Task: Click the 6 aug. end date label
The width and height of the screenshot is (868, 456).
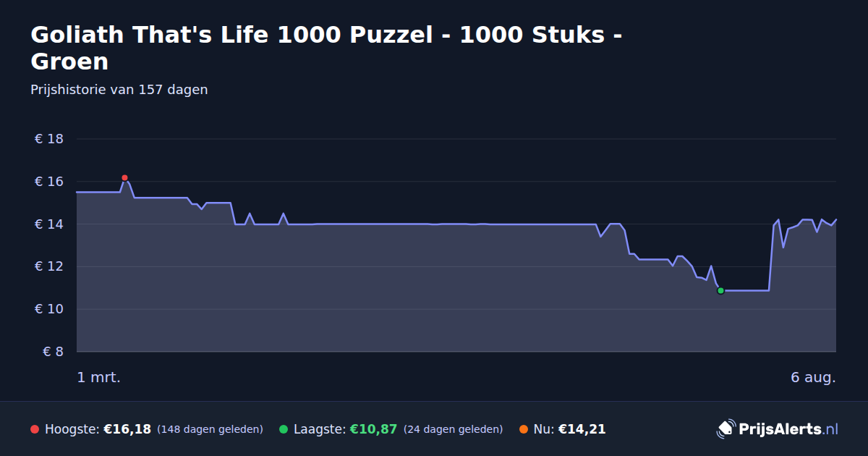Action: [813, 377]
